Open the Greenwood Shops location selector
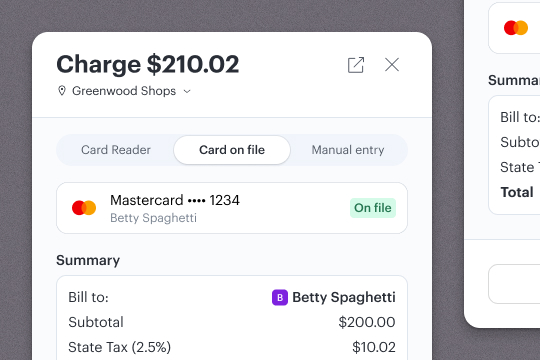This screenshot has height=360, width=540. click(x=124, y=91)
